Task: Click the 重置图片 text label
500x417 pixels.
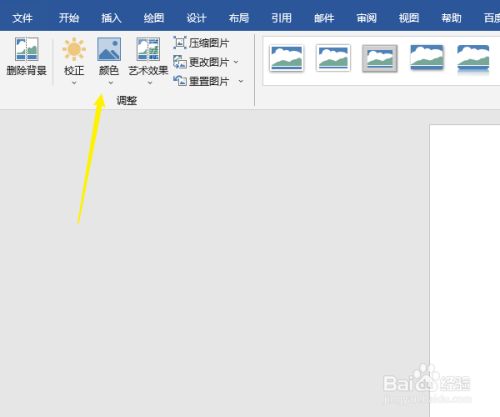Action: click(209, 81)
